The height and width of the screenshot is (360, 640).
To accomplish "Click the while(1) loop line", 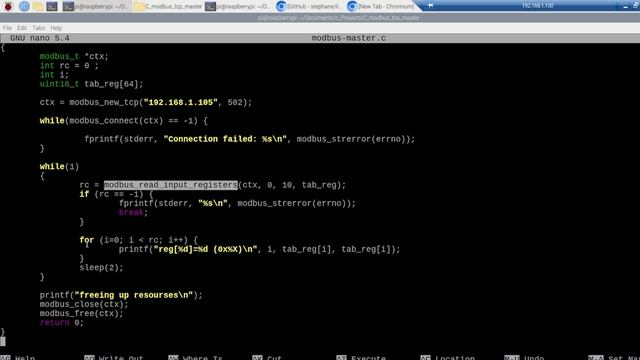I will point(59,167).
